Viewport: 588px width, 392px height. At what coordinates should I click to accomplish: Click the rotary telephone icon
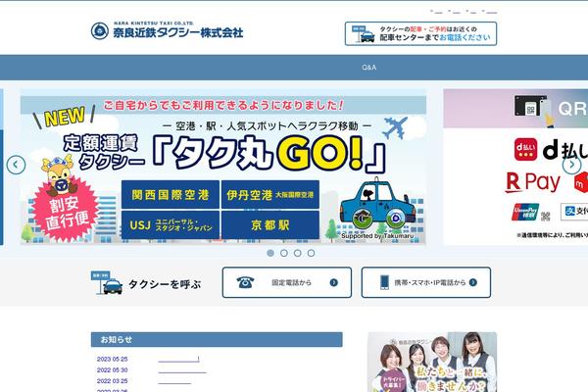(245, 282)
